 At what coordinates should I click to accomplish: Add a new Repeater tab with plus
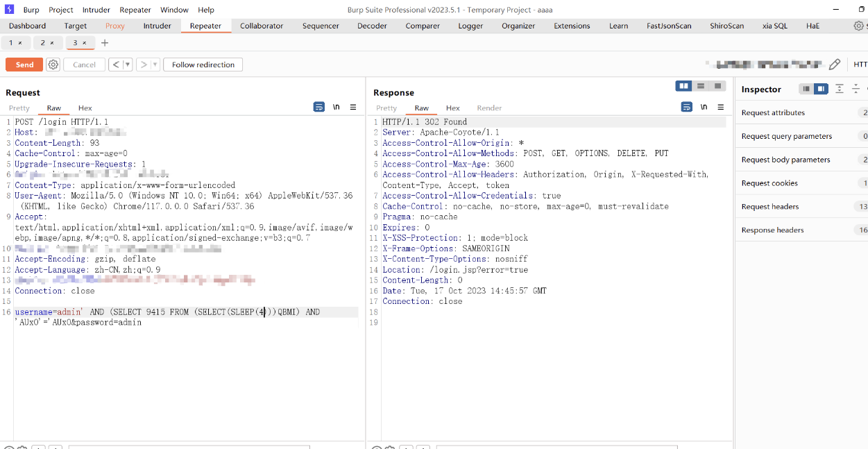pyautogui.click(x=105, y=43)
